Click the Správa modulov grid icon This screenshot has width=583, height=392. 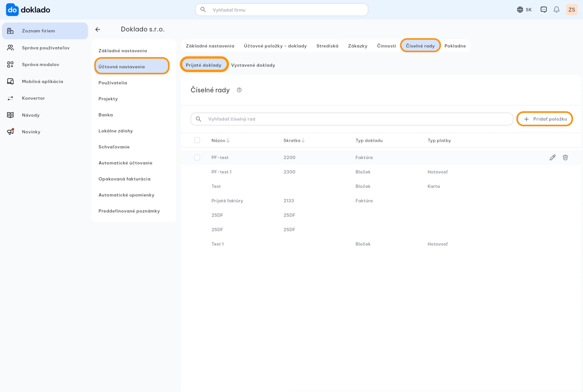point(10,65)
